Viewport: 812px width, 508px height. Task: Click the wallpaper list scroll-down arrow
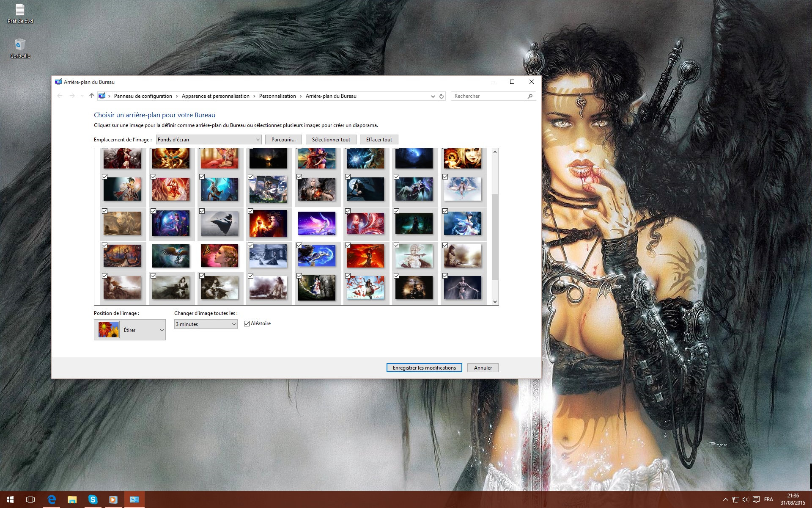click(x=495, y=301)
